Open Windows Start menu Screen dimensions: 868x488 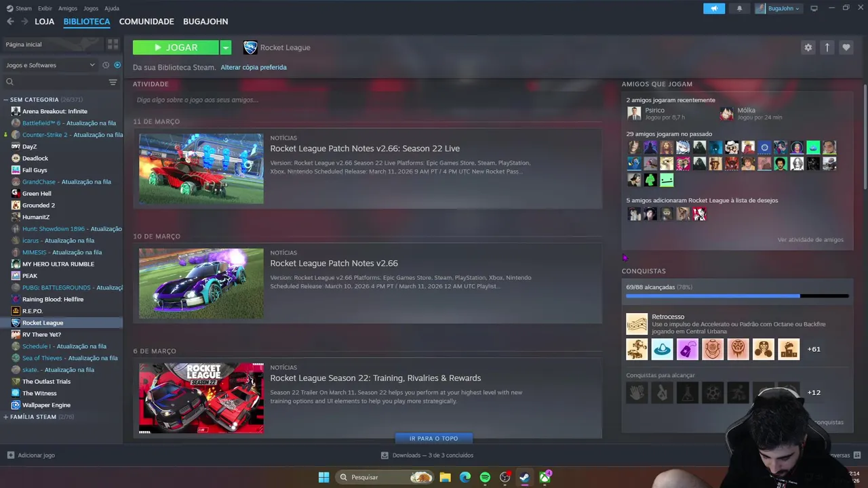(x=324, y=477)
